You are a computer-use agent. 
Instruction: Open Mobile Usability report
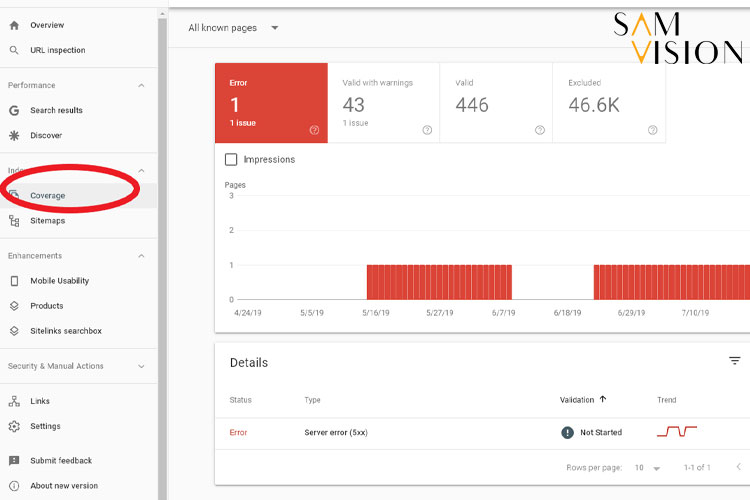click(59, 281)
